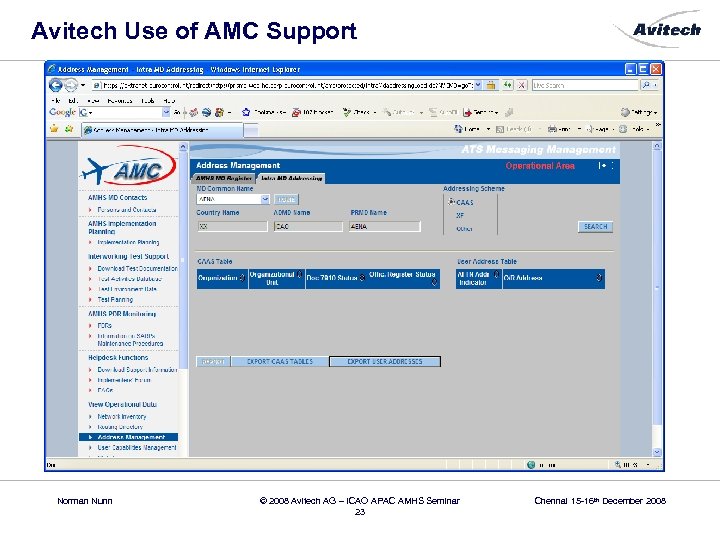Open recent pages dropdown beside Forward button
The image size is (720, 540).
[x=83, y=85]
